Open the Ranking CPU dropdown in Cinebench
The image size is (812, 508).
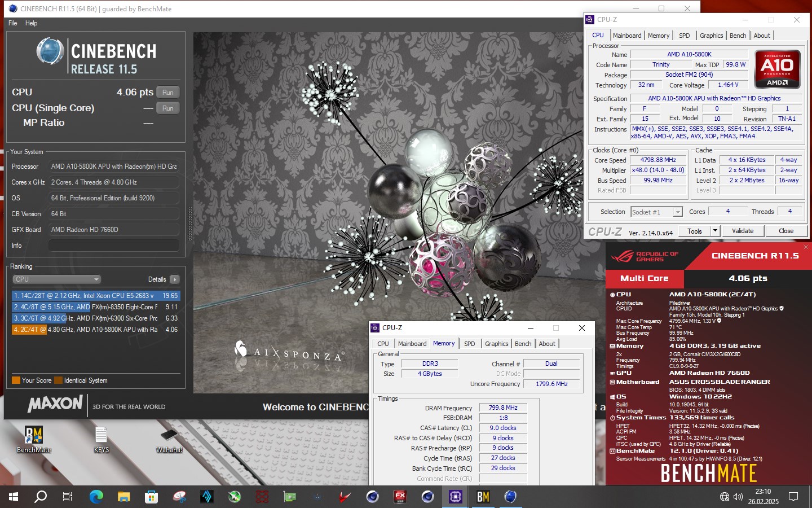pyautogui.click(x=56, y=279)
